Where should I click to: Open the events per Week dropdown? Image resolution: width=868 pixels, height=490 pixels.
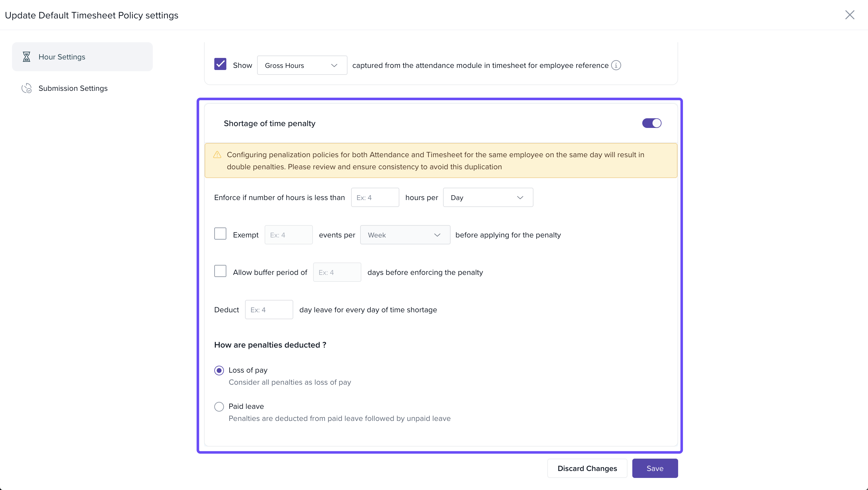coord(405,235)
